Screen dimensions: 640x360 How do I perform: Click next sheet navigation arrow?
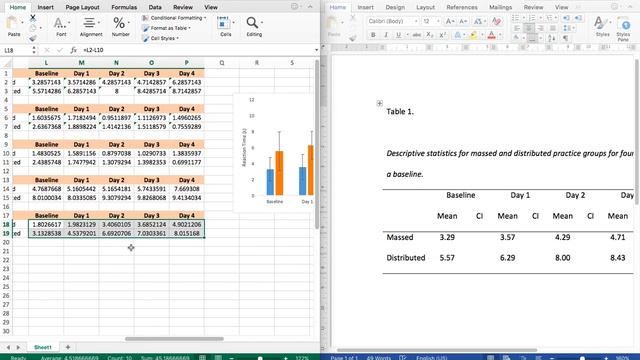click(x=18, y=347)
